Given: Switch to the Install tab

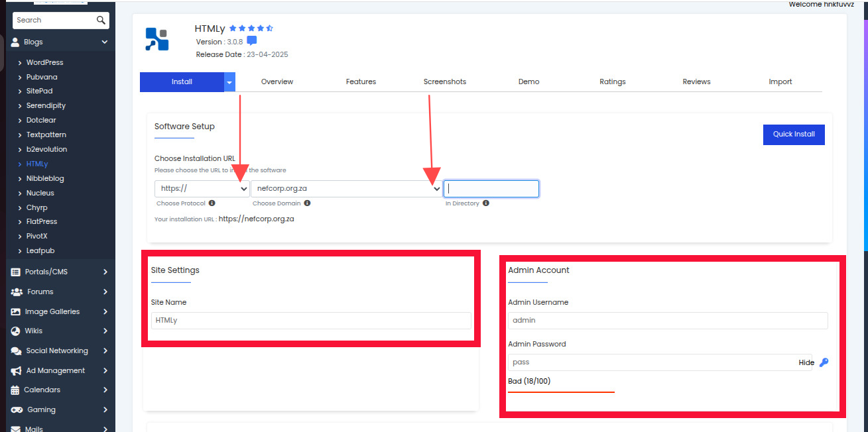Looking at the screenshot, I should pos(182,82).
